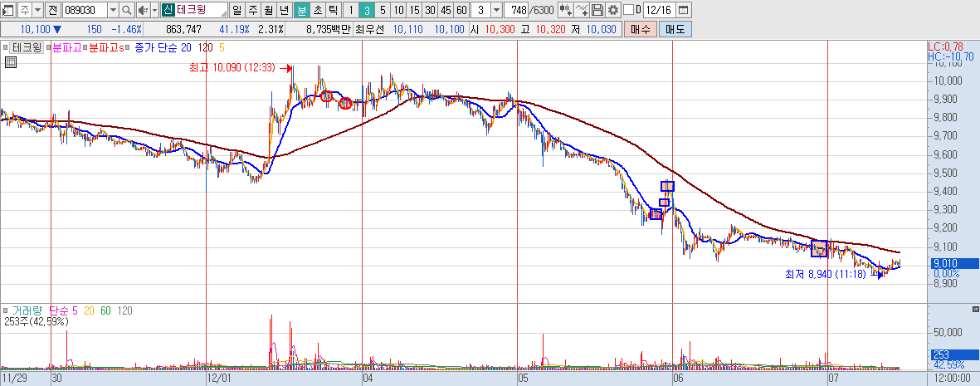This screenshot has width=980, height=386.
Task: Switch to the monthly (월) chart
Action: click(268, 10)
